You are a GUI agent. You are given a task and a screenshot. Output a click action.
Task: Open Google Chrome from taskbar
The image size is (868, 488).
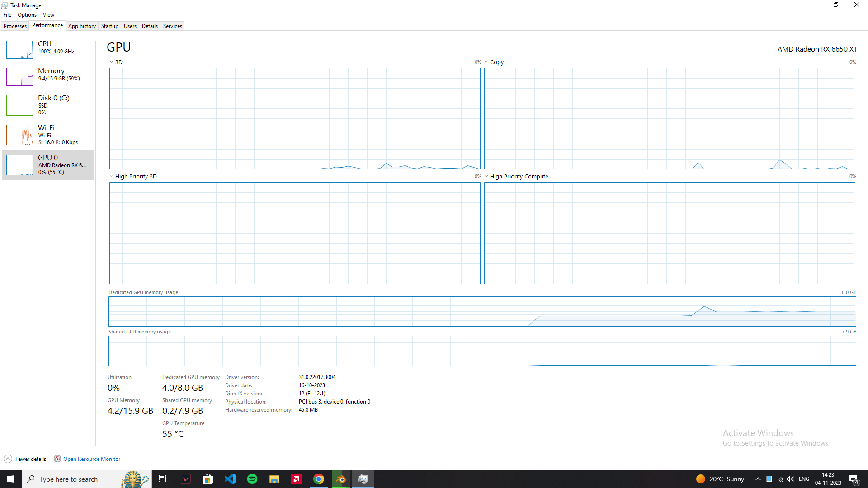(x=319, y=479)
